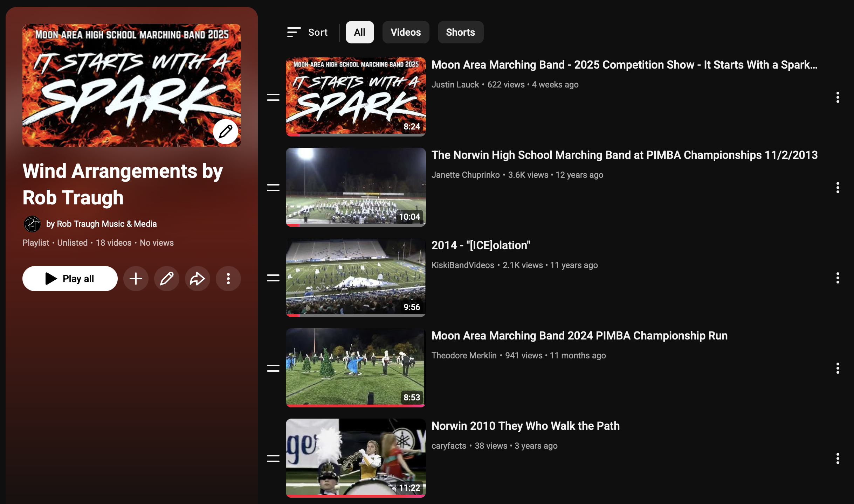854x504 pixels.
Task: Open Sort options for playlist
Action: 308,32
